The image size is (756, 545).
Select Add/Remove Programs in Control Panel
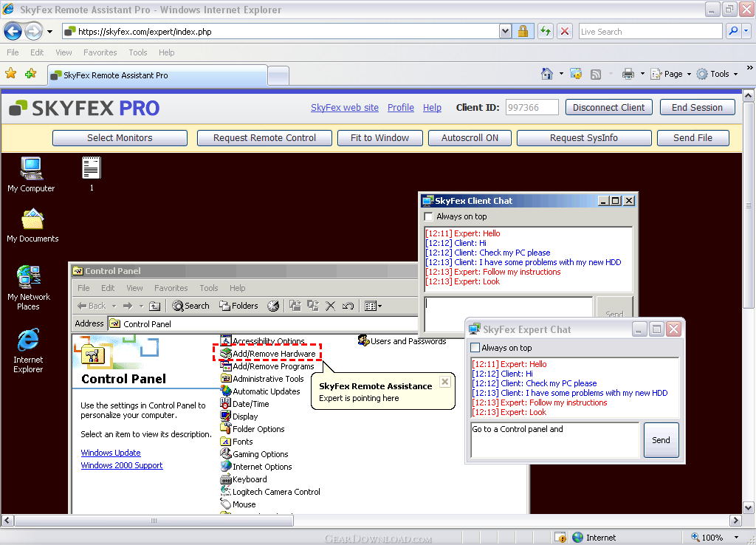(267, 366)
